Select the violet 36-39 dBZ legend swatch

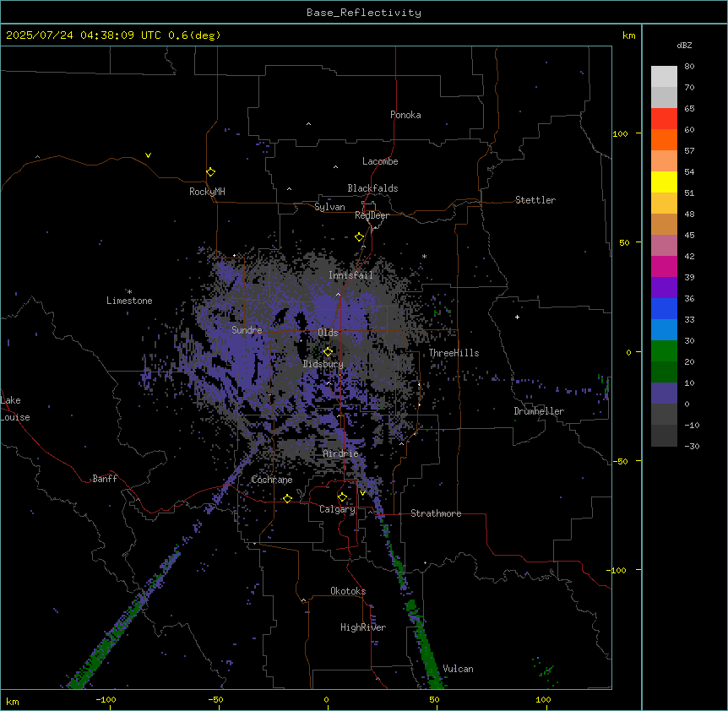click(664, 288)
